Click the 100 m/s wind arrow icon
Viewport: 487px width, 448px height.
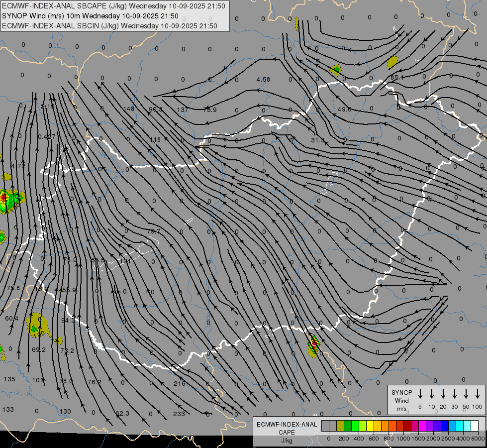478,394
